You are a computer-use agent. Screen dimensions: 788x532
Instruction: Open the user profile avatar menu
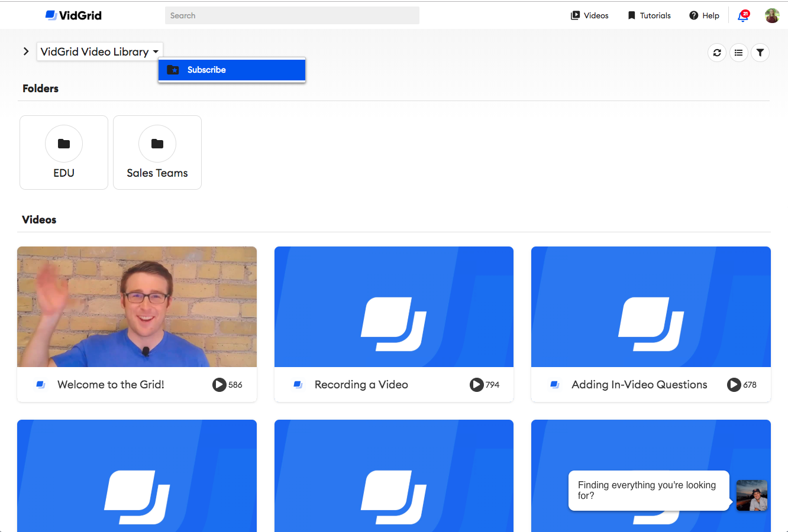click(772, 15)
